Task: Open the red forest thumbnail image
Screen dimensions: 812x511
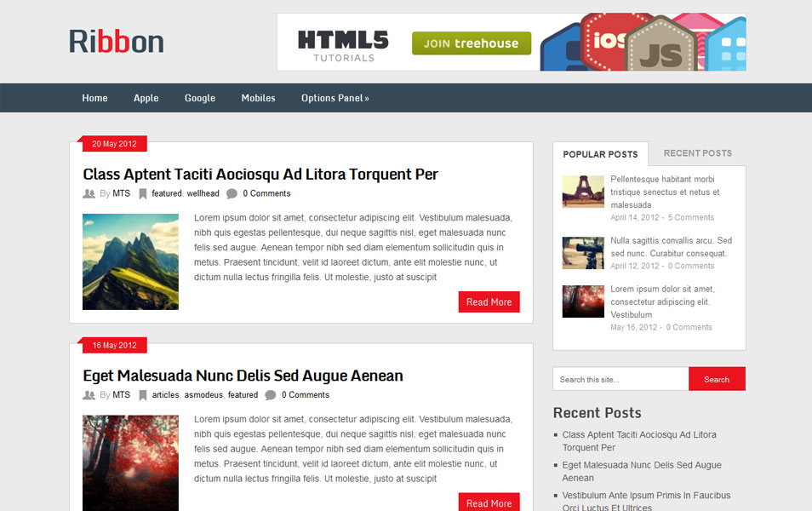Action: (x=130, y=462)
